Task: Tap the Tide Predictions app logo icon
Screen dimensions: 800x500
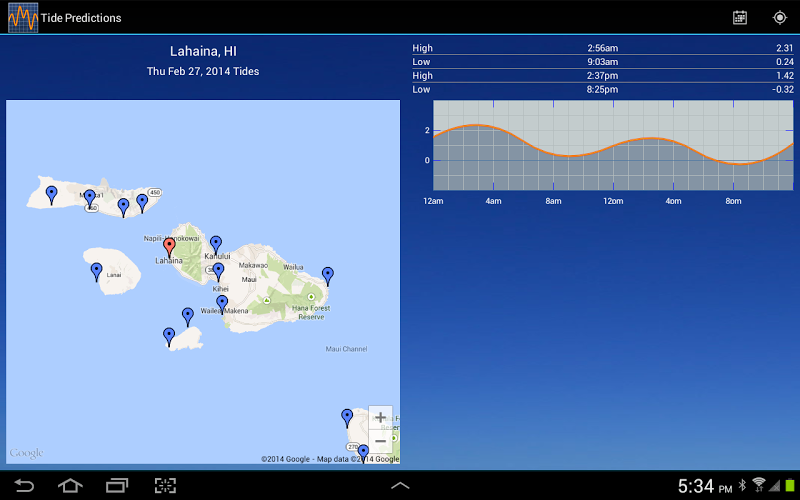Action: pos(23,17)
